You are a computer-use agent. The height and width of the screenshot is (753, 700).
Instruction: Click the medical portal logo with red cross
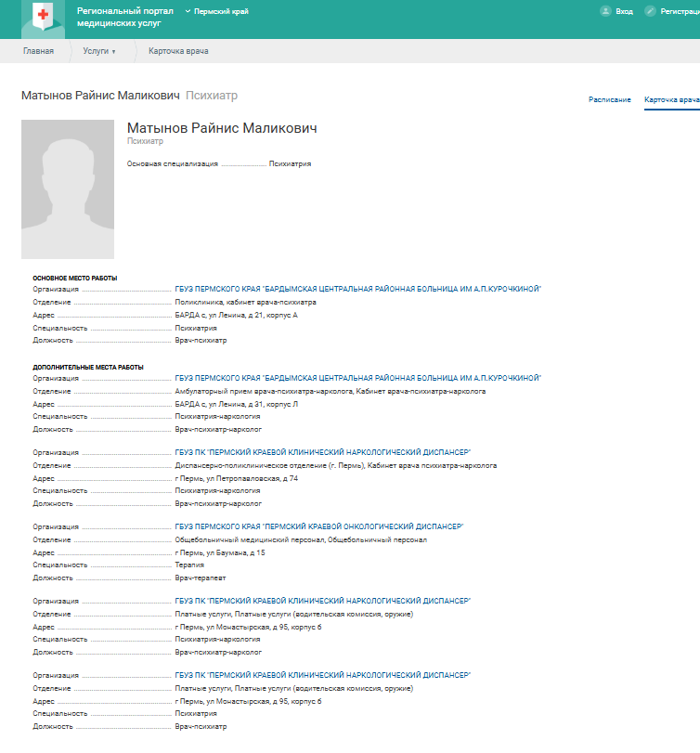click(x=44, y=18)
